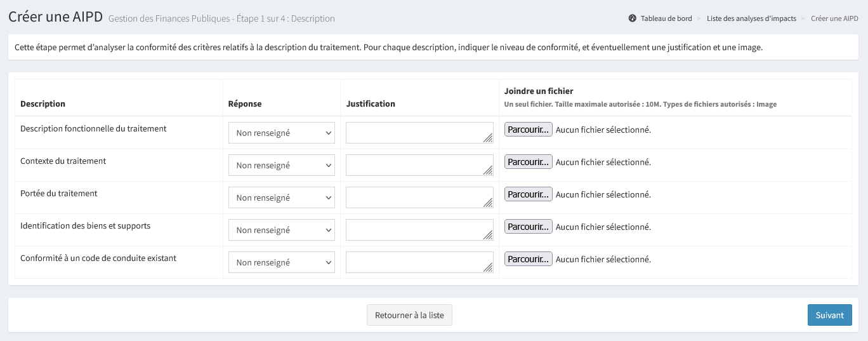The image size is (868, 341).
Task: Navigate to Liste des analyses d'impacts breadcrumb
Action: point(751,18)
